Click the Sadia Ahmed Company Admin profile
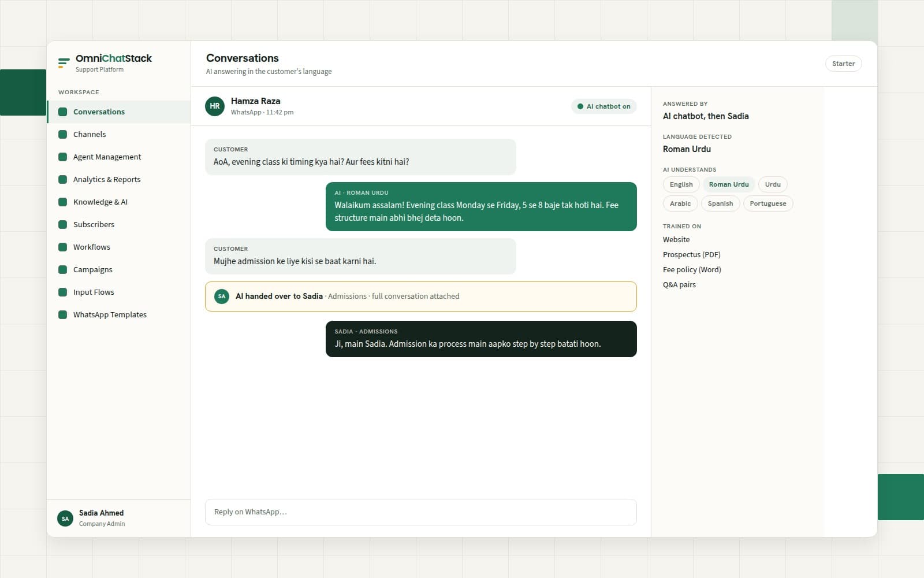The width and height of the screenshot is (924, 578). click(x=119, y=518)
